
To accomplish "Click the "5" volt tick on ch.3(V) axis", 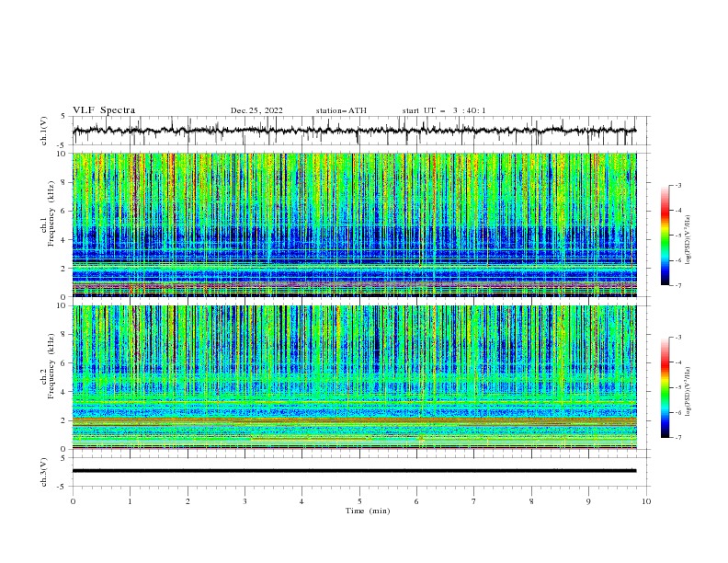I will [x=63, y=458].
